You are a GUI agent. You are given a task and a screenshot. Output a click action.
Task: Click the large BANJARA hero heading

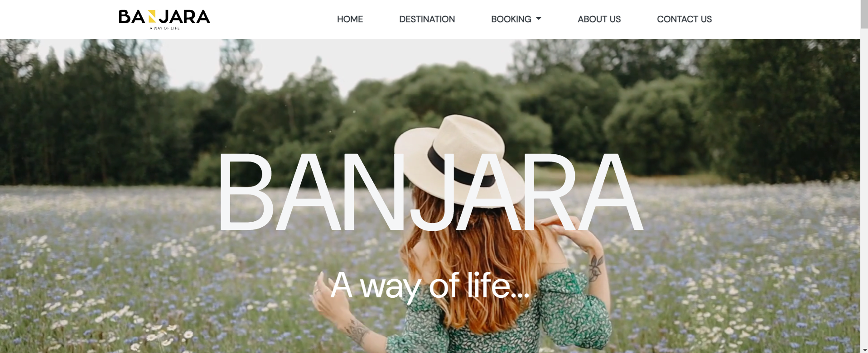430,192
